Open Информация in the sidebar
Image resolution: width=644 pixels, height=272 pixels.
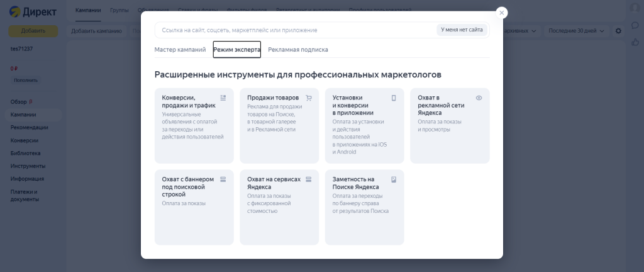coord(27,179)
